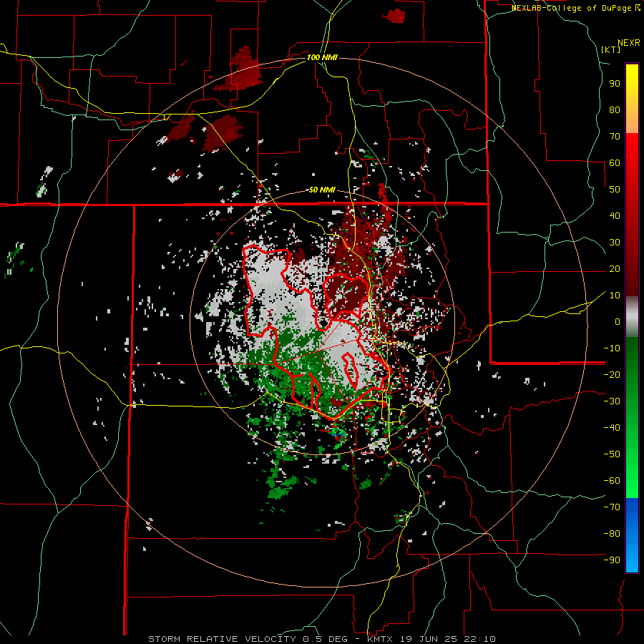The image size is (644, 644).
Task: Click the "[KT]" units label
Action: click(611, 49)
